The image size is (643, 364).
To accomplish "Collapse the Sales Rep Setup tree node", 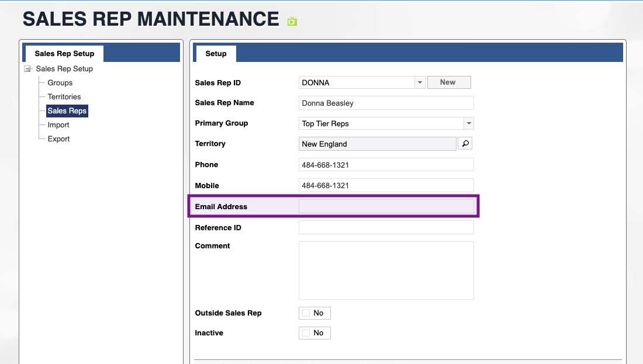I will click(x=27, y=69).
